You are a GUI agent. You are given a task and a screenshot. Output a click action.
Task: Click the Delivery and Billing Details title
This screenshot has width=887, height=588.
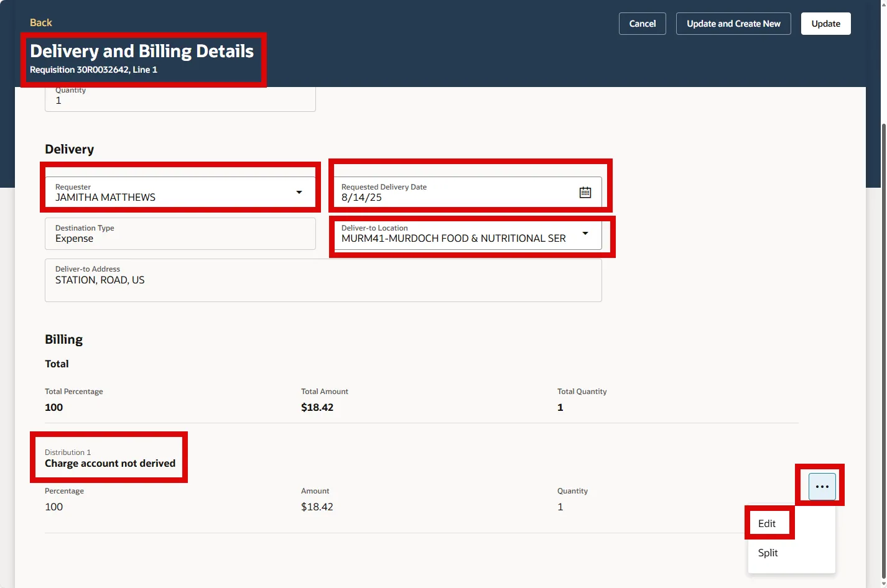[x=142, y=51]
